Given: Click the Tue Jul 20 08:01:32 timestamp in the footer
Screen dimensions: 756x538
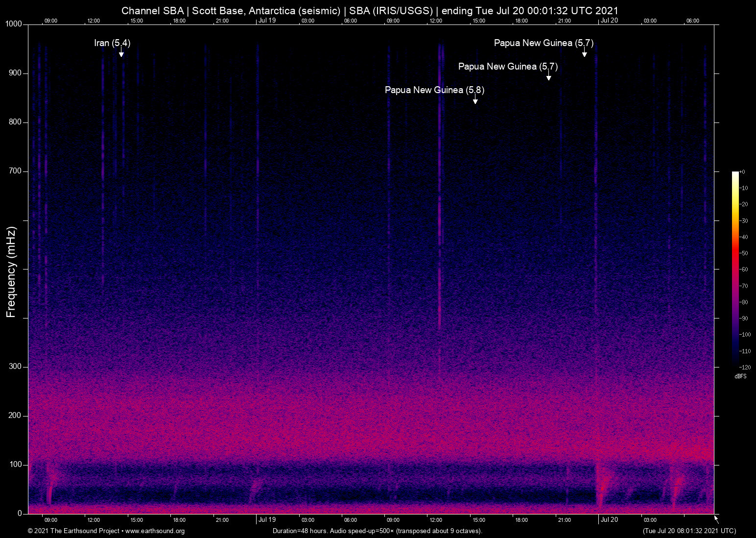Looking at the screenshot, I should click(x=689, y=531).
